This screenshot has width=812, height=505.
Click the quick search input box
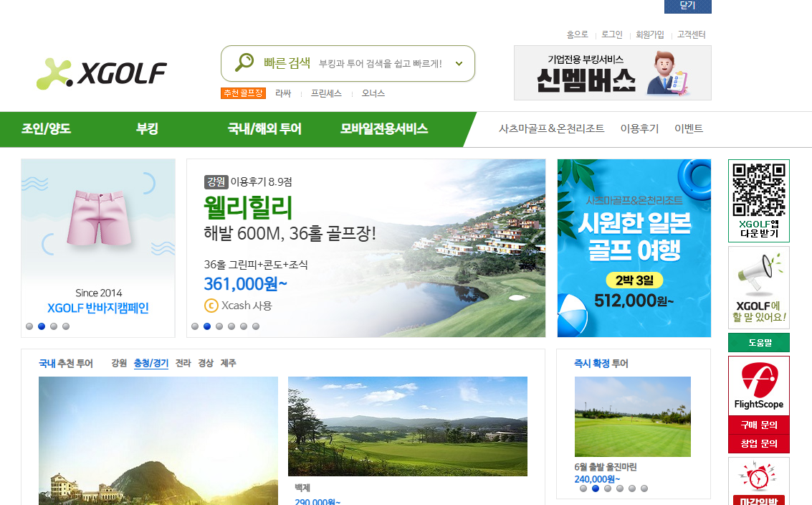pos(348,63)
